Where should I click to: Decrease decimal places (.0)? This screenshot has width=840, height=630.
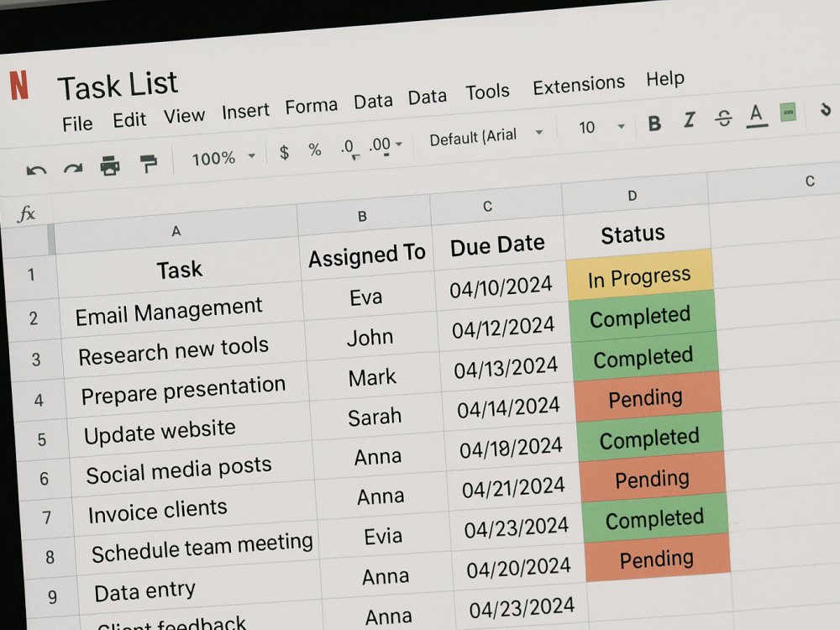(x=349, y=148)
